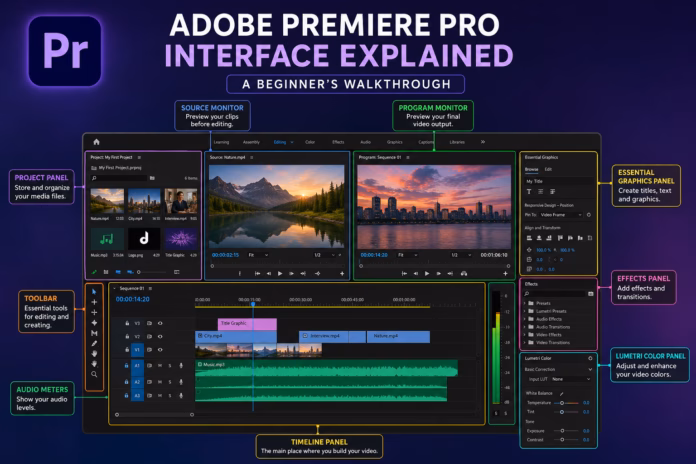Click the Home icon in top bar
The image size is (696, 464).
[x=96, y=142]
